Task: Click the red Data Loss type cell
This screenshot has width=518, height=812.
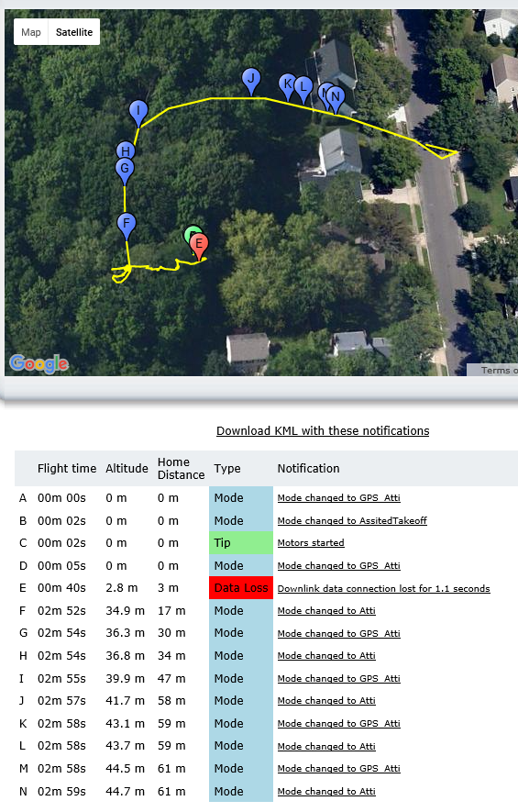Action: click(x=241, y=588)
